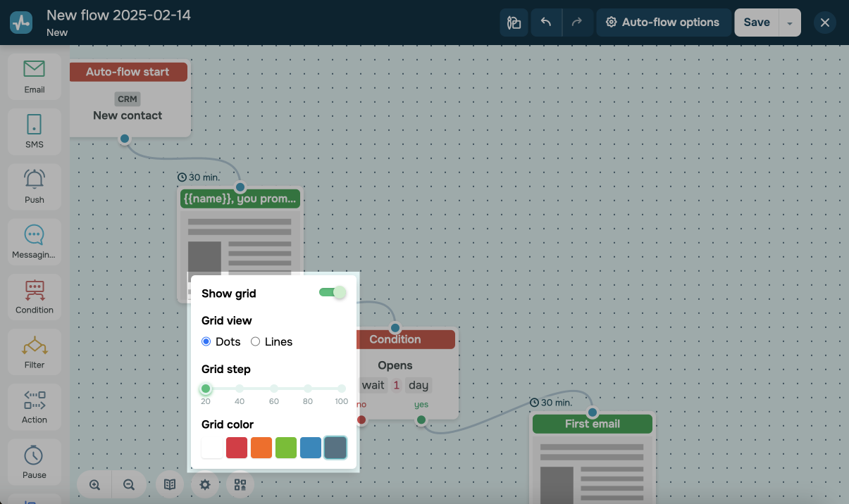Image resolution: width=849 pixels, height=504 pixels.
Task: Open Auto-flow options
Action: click(x=662, y=23)
